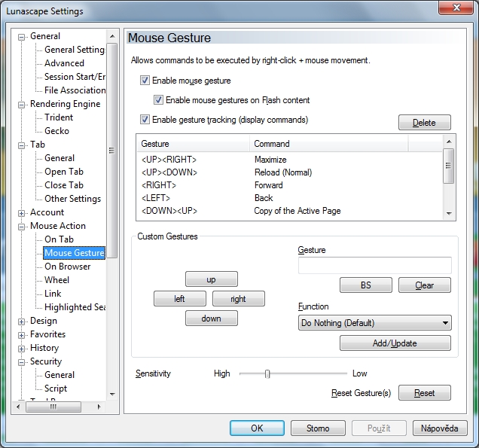Select Mouse Gesture tree item
479x448 pixels.
point(75,253)
